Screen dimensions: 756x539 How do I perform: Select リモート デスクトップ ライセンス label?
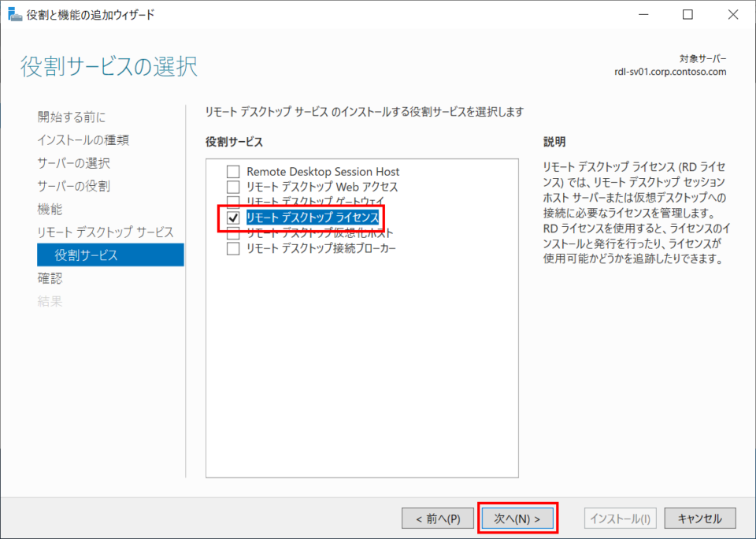coord(313,217)
